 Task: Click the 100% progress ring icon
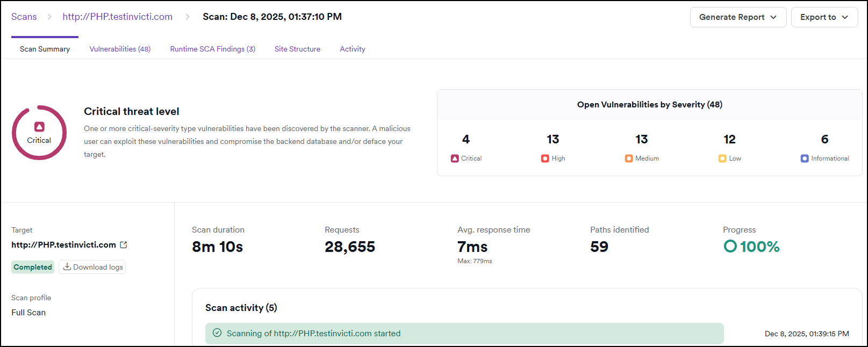point(730,247)
